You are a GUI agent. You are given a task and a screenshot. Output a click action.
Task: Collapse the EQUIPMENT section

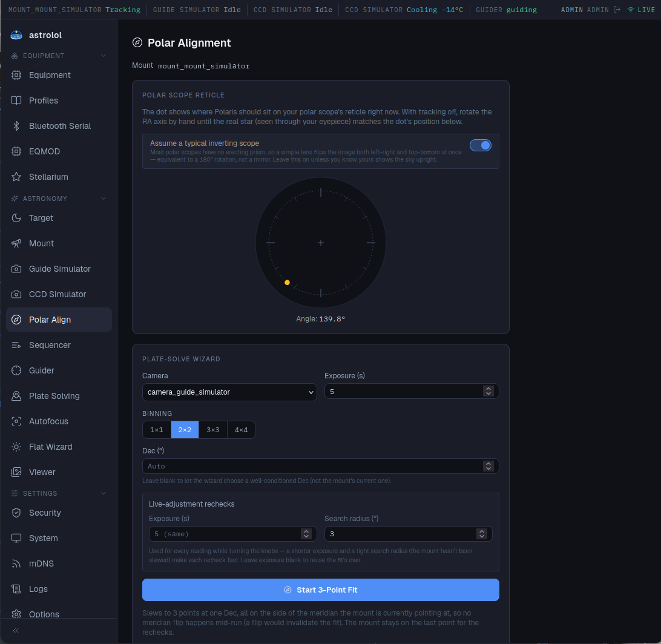pos(104,56)
